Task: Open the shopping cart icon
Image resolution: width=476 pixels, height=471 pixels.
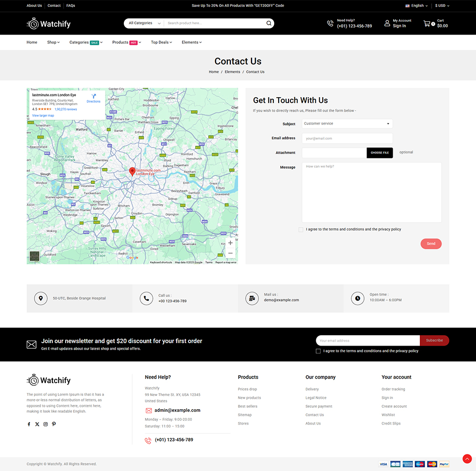Action: [427, 23]
